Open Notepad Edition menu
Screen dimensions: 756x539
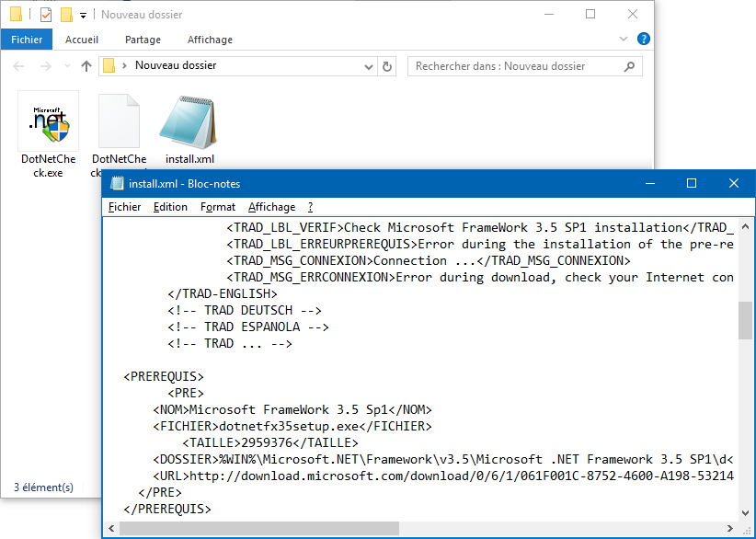(x=170, y=207)
